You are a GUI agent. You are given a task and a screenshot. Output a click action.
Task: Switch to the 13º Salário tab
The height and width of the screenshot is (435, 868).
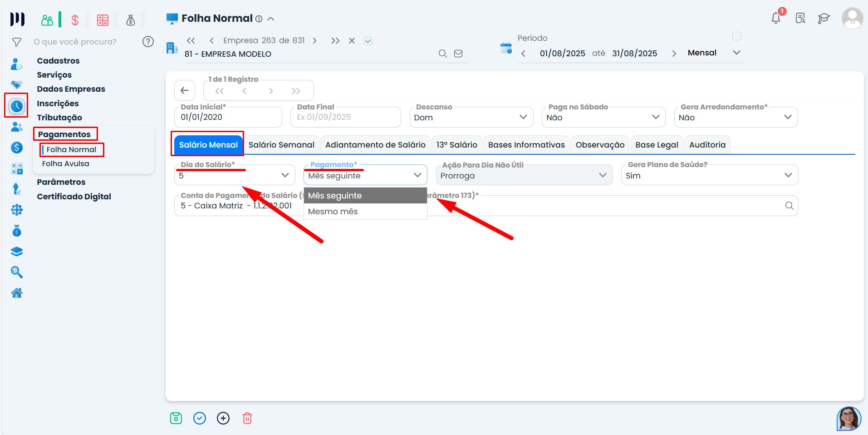[456, 144]
